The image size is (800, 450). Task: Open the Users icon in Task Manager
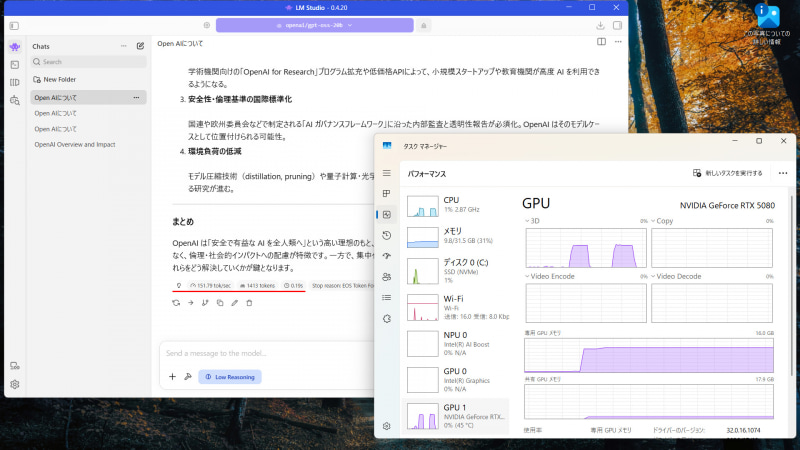(387, 277)
